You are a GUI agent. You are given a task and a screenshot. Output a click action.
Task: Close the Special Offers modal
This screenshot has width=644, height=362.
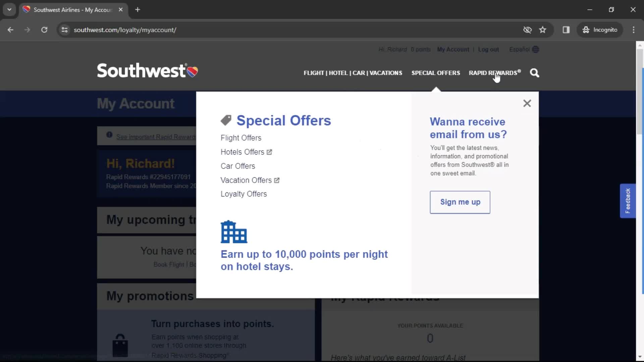pos(527,103)
